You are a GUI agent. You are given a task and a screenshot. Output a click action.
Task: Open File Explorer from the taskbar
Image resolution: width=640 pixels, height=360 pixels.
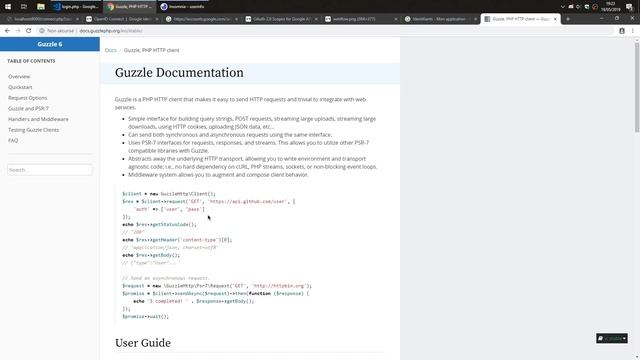40,7
